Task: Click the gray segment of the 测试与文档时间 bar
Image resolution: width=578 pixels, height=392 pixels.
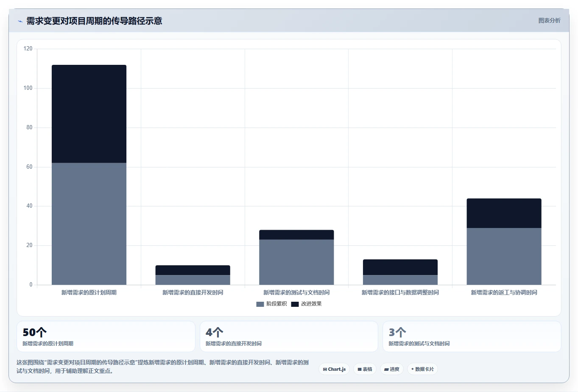Action: coord(296,262)
